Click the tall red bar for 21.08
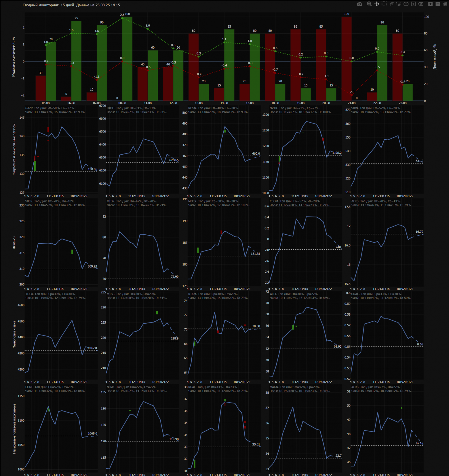Viewport: 449px width, 476px height. point(347,59)
